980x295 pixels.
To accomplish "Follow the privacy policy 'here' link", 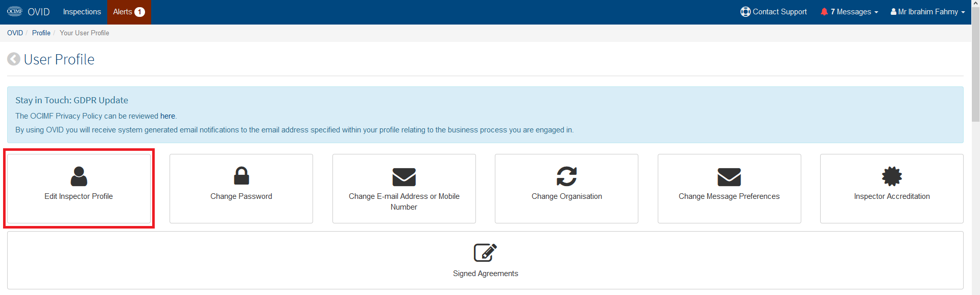I will tap(168, 116).
